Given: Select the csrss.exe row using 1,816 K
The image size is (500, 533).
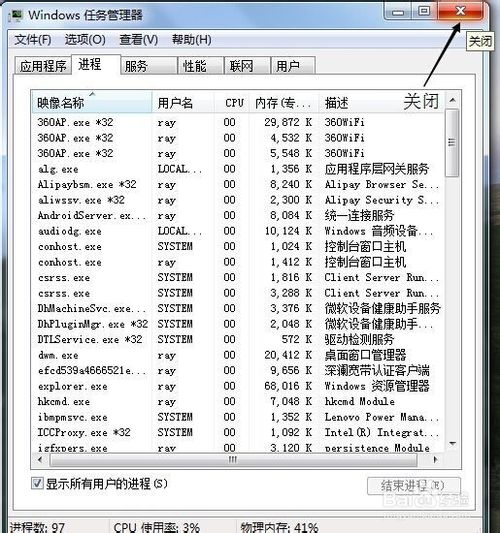Looking at the screenshot, I should (x=238, y=277).
